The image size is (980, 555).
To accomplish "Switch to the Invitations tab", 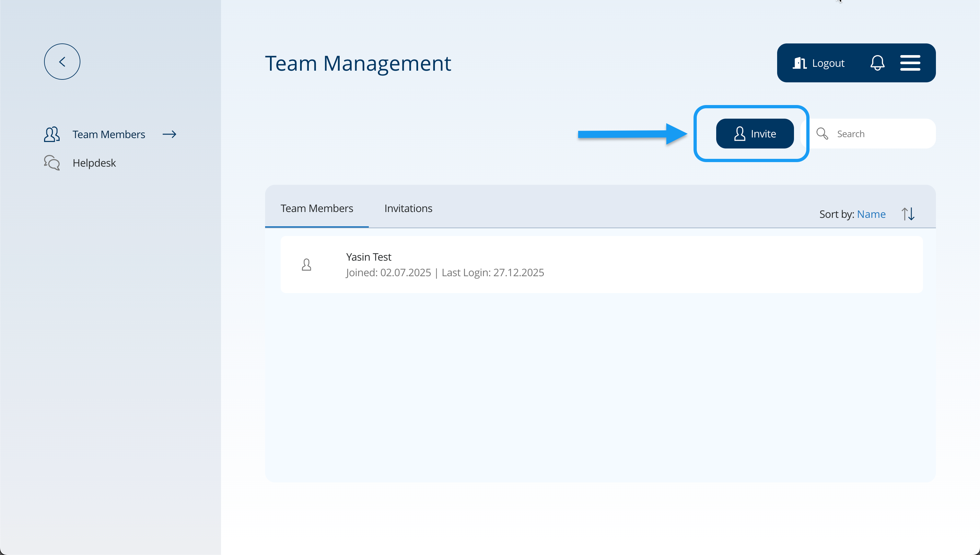I will tap(408, 208).
